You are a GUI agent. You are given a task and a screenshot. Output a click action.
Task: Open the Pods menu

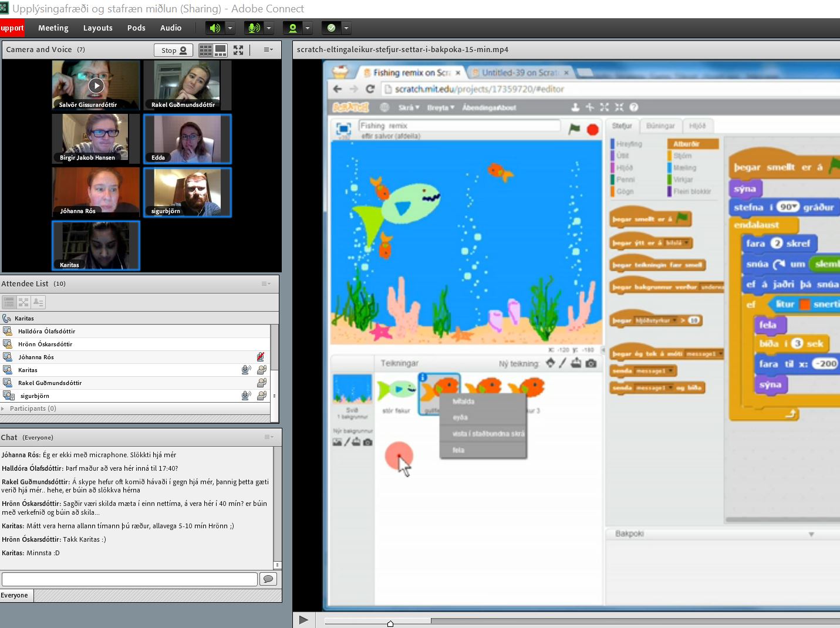(136, 28)
